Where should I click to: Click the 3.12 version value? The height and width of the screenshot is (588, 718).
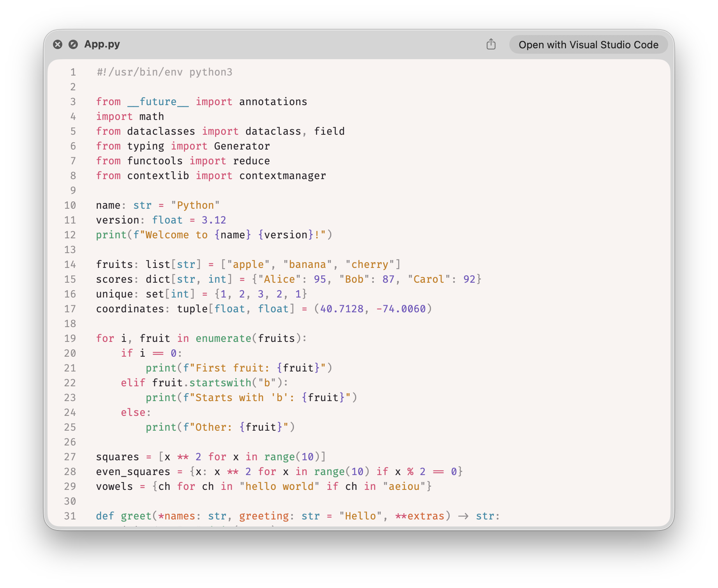213,220
